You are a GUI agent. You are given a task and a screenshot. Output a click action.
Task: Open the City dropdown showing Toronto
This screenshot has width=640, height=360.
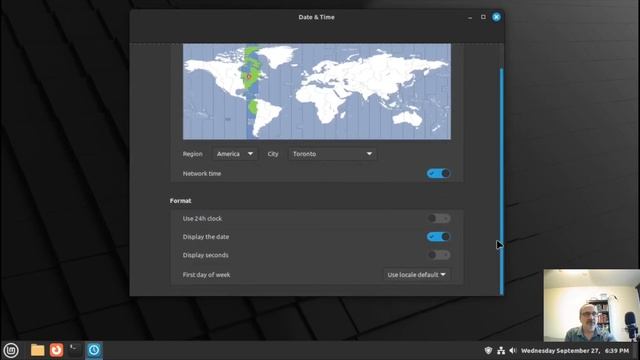click(x=332, y=154)
